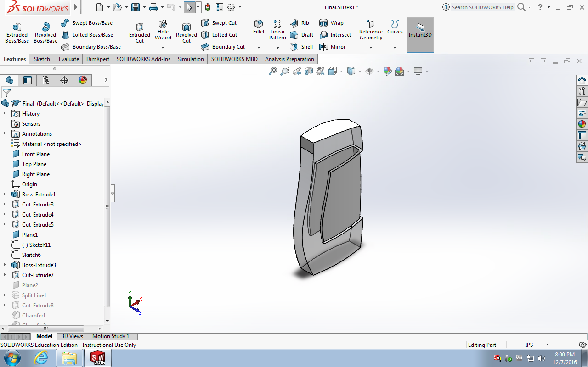
Task: Open the Evaluate tab
Action: pyautogui.click(x=69, y=59)
